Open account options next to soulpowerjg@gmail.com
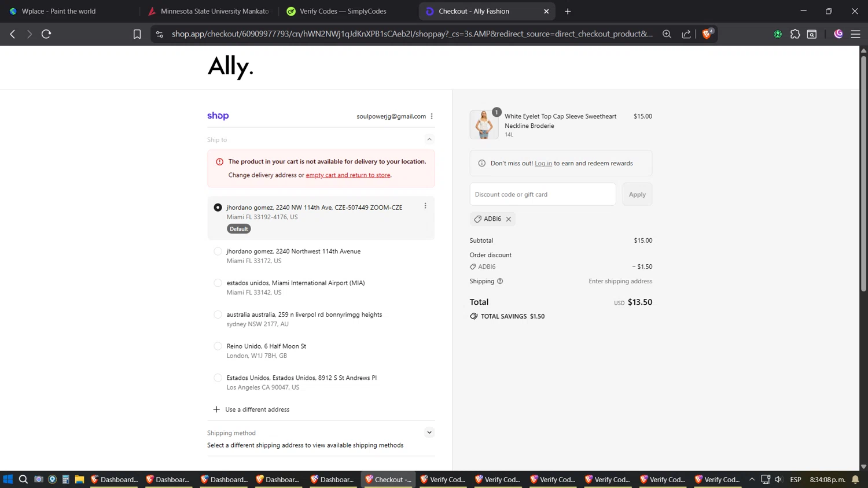The width and height of the screenshot is (868, 488). pyautogui.click(x=432, y=116)
